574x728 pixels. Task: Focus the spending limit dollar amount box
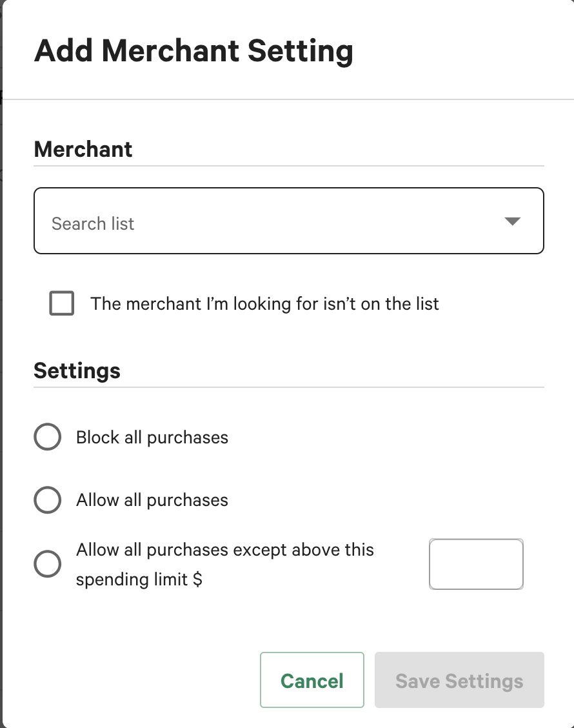click(476, 564)
